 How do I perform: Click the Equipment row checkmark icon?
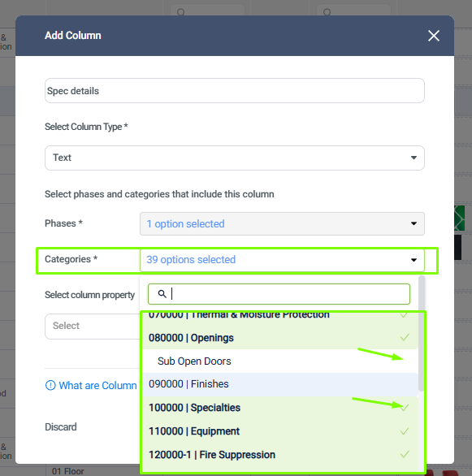405,431
